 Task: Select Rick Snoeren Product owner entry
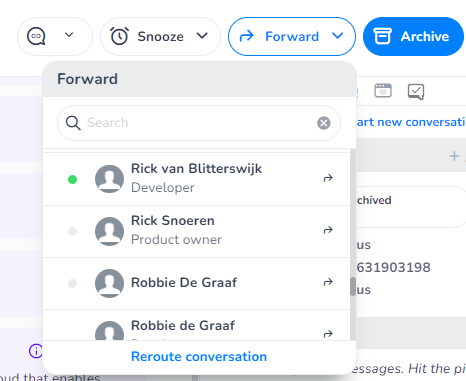pyautogui.click(x=197, y=231)
